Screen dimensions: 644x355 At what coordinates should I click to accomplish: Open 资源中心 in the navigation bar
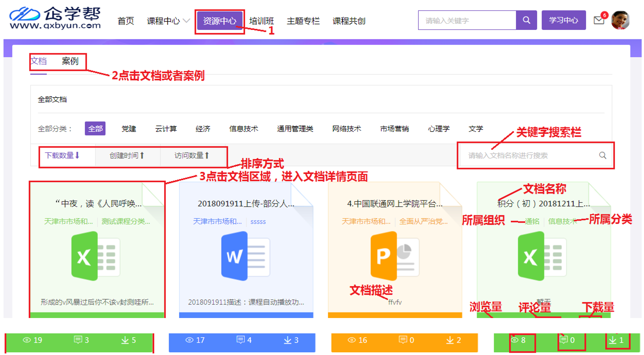(x=220, y=21)
